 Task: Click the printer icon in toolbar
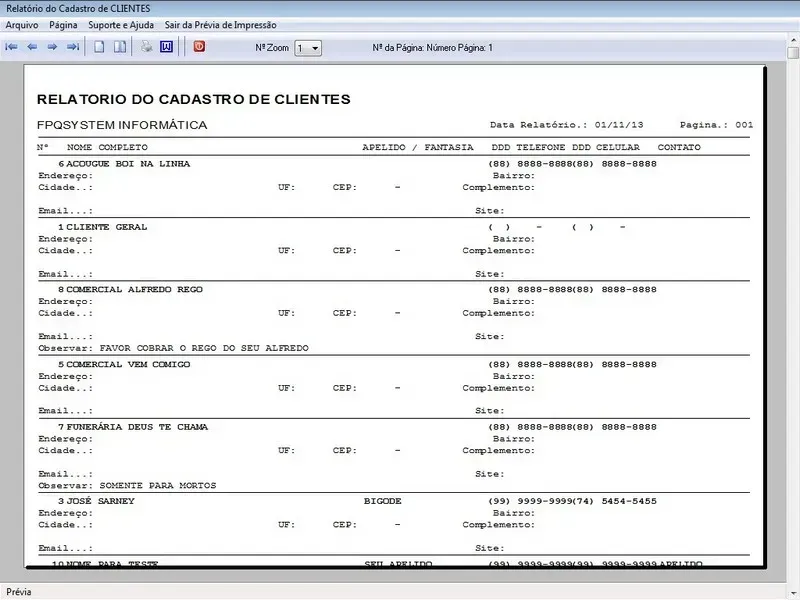[146, 47]
